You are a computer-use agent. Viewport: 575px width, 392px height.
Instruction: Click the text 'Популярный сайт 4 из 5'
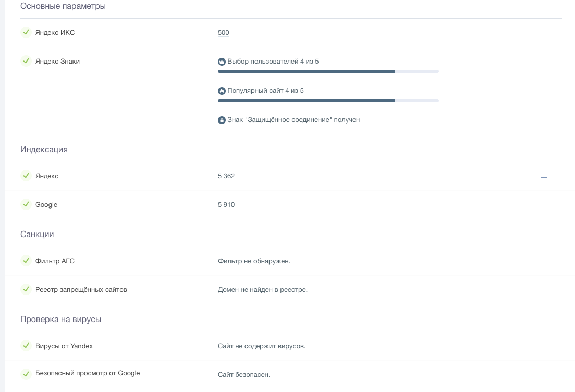(265, 91)
